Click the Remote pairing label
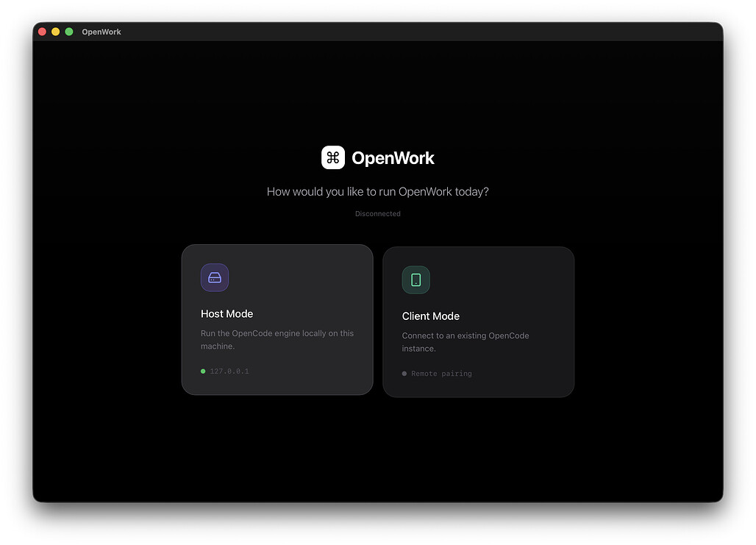The height and width of the screenshot is (545, 756). 441,374
